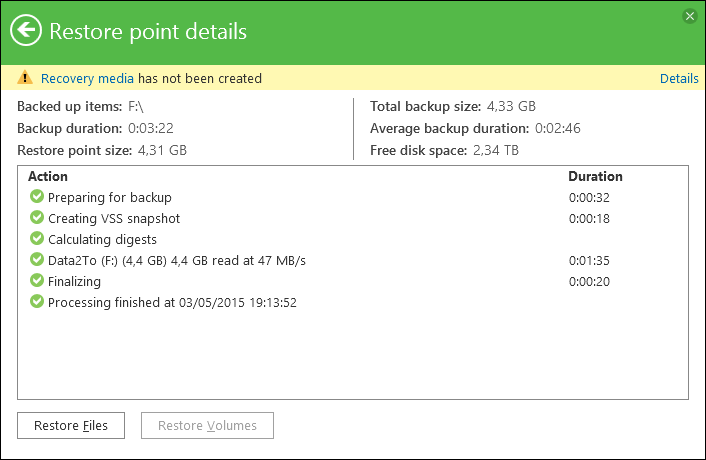Click the Calculating digests check icon
706x460 pixels.
click(38, 239)
